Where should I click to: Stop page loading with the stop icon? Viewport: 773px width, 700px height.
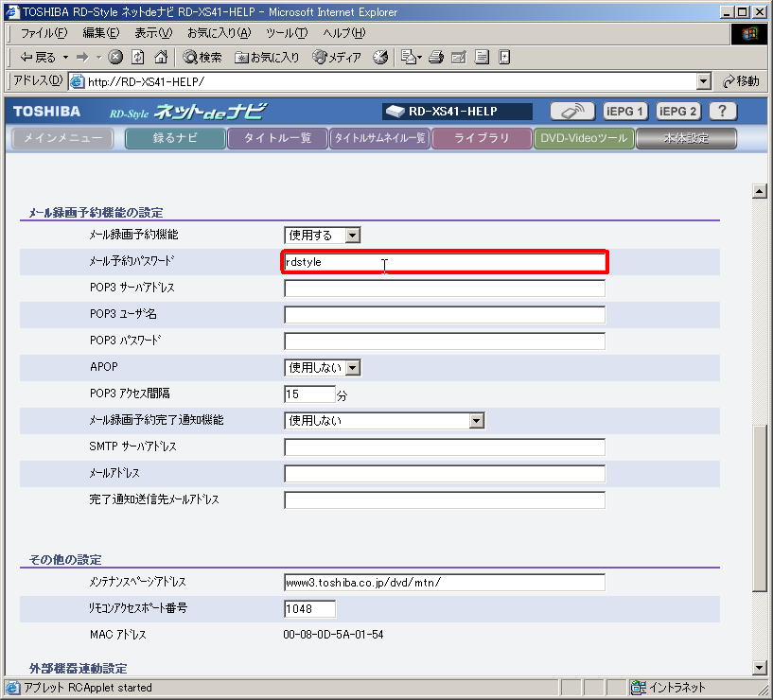pyautogui.click(x=115, y=58)
